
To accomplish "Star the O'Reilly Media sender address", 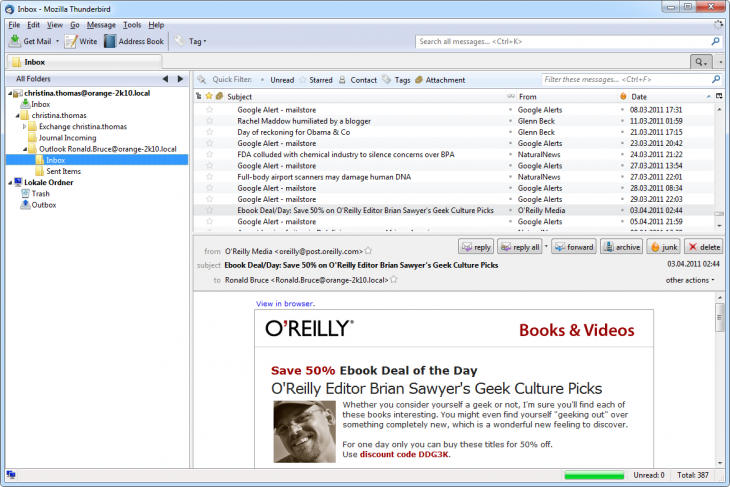I will click(x=368, y=251).
